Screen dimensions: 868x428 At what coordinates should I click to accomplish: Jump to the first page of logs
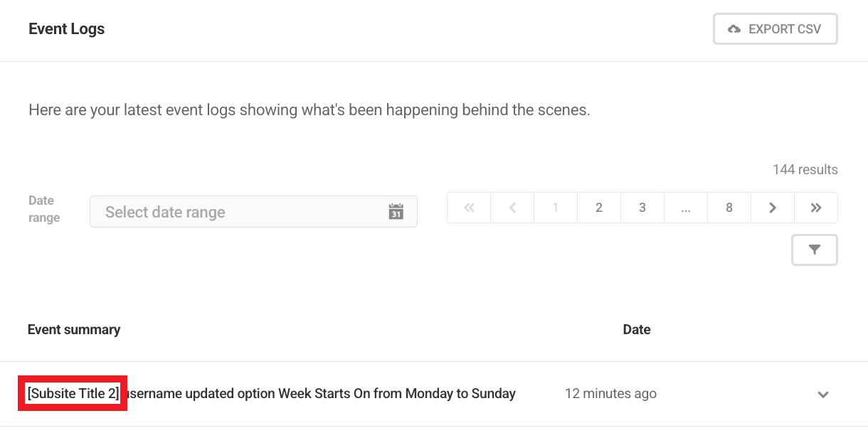point(469,208)
